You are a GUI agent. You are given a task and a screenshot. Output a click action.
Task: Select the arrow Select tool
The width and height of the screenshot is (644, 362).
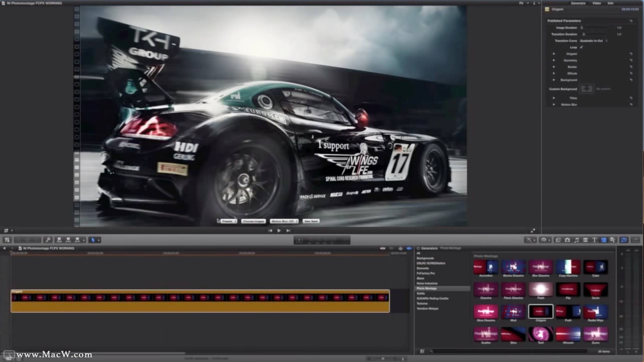pyautogui.click(x=93, y=240)
